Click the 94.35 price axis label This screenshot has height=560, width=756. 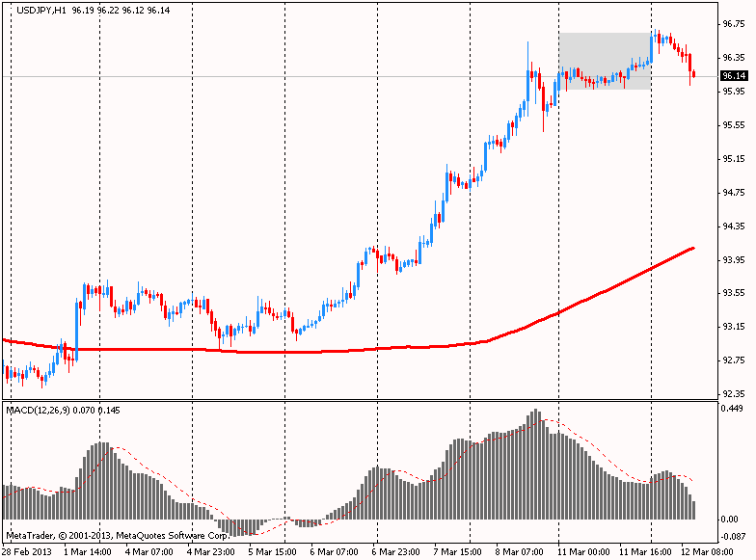734,226
